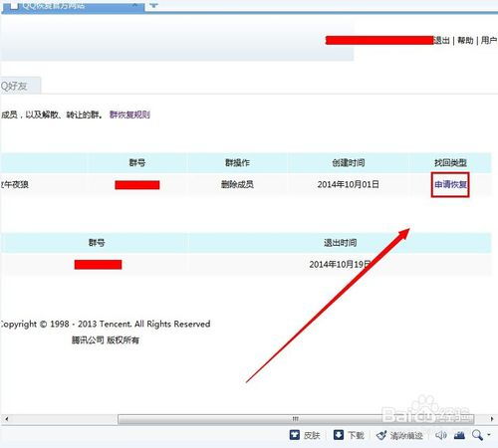Click the horizontal scrollbar thumb
Image resolution: width=498 pixels, height=448 pixels.
(x=296, y=419)
